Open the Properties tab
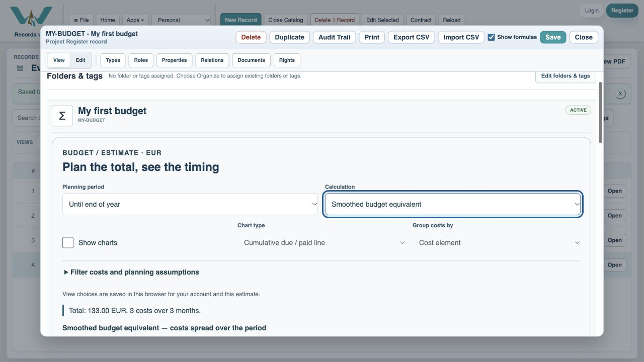This screenshot has width=644, height=362. click(x=175, y=60)
